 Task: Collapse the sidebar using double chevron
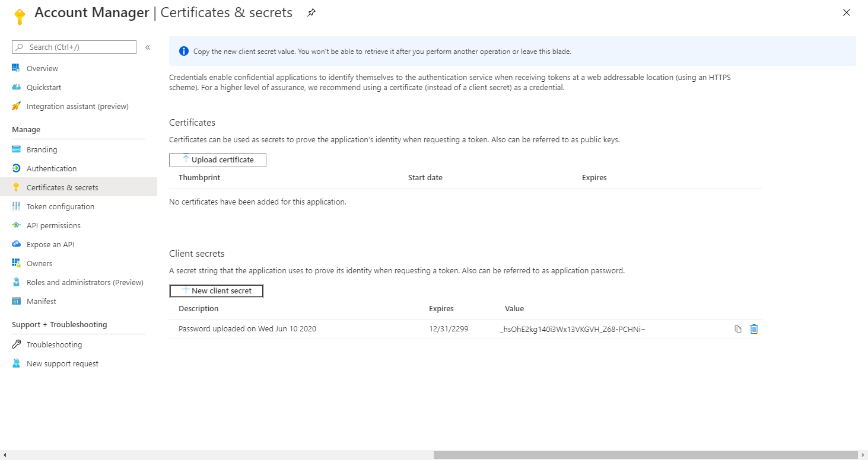coord(148,47)
